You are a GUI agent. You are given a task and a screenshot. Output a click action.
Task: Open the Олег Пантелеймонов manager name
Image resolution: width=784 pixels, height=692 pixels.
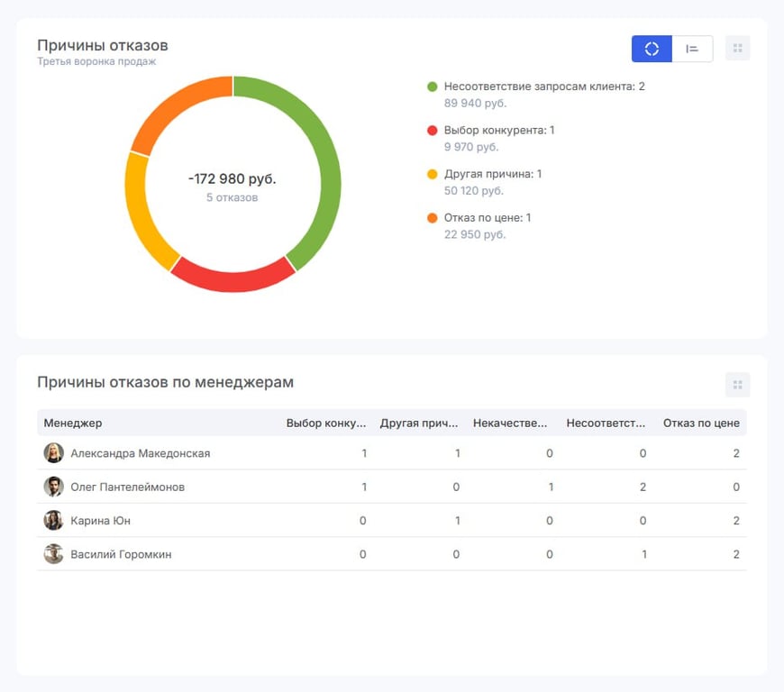click(127, 487)
